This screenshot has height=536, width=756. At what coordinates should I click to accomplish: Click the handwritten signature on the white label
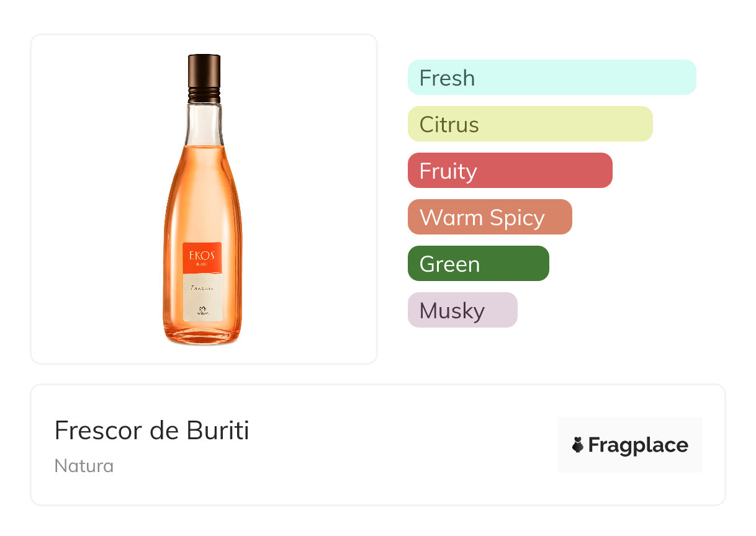pos(202,288)
